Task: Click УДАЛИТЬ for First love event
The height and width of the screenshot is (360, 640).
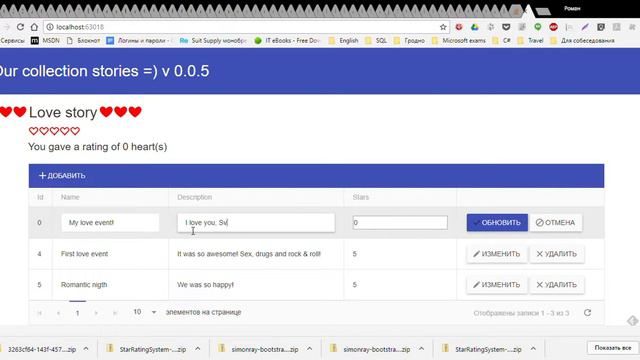Action: pyautogui.click(x=556, y=254)
